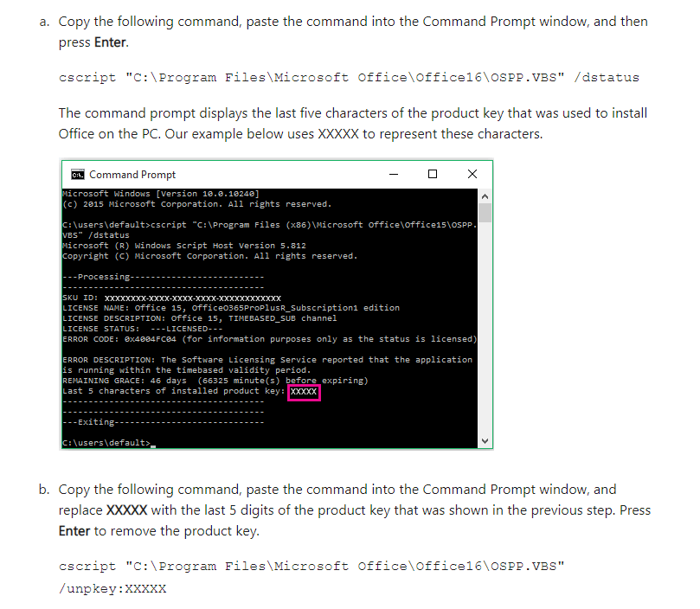The width and height of the screenshot is (700, 609).
Task: Click the REMAINING GRACE 46 days line
Action: click(215, 381)
